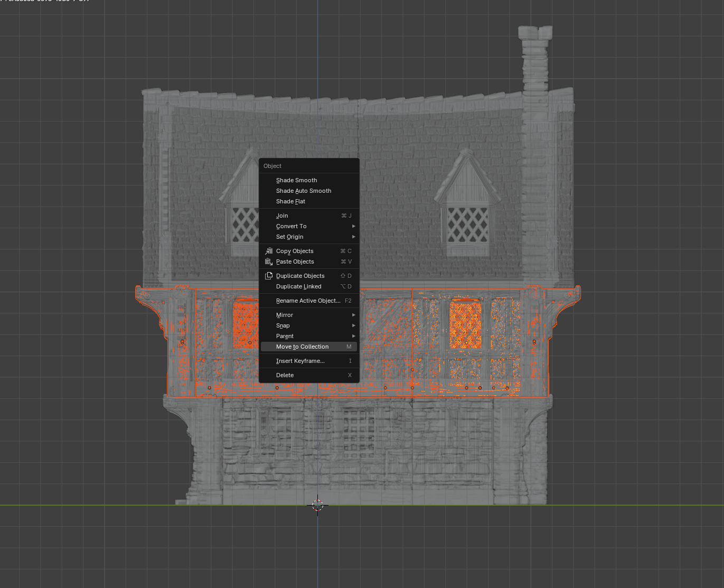Select Shade Auto Smooth option
724x588 pixels.
303,191
